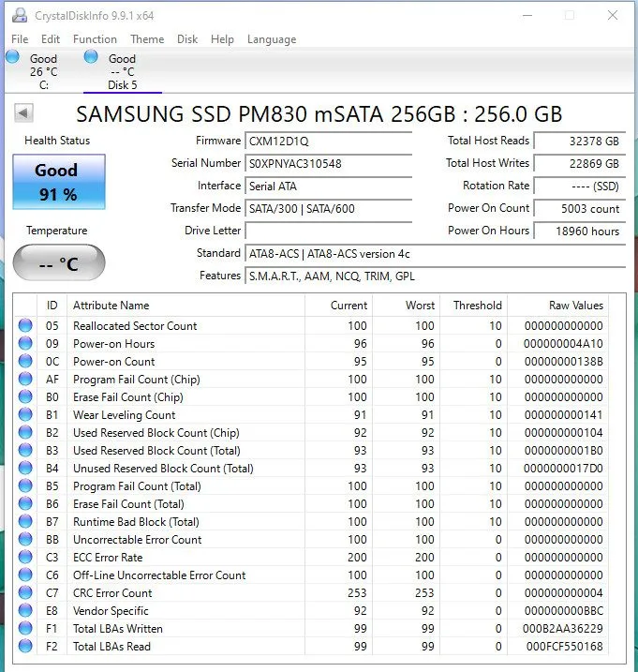Click status orb for Unused Reserved Block Count (Total)
Screen dimensions: 638x672
(25, 468)
